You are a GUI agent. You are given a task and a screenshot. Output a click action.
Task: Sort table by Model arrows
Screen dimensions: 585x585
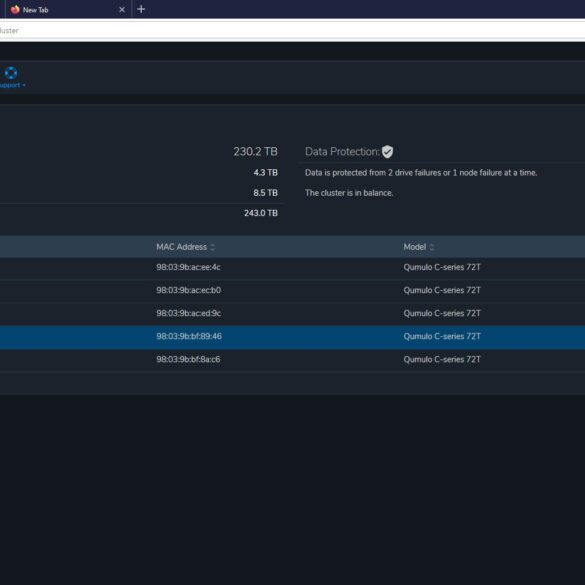[432, 247]
